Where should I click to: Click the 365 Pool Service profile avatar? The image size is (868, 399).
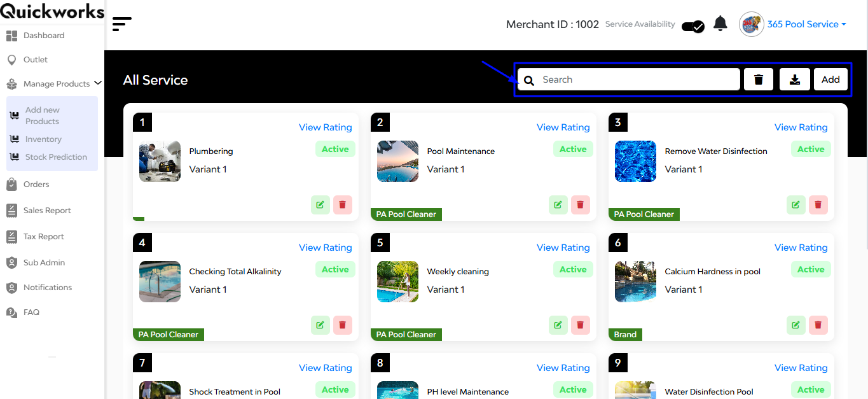(751, 24)
